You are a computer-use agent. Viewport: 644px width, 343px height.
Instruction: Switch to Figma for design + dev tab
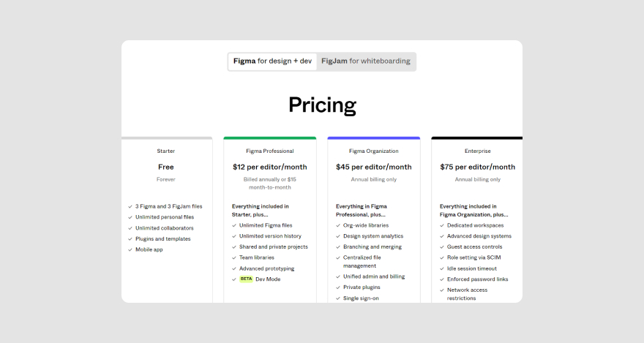pos(272,61)
